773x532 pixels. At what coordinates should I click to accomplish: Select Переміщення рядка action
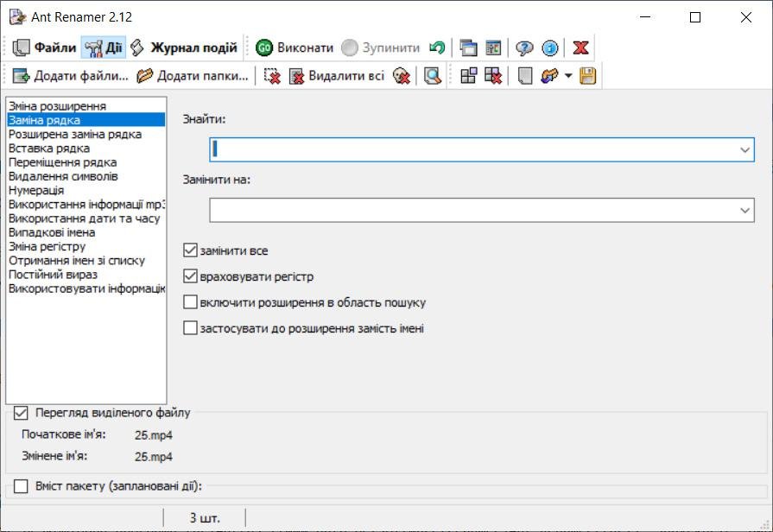pyautogui.click(x=86, y=162)
